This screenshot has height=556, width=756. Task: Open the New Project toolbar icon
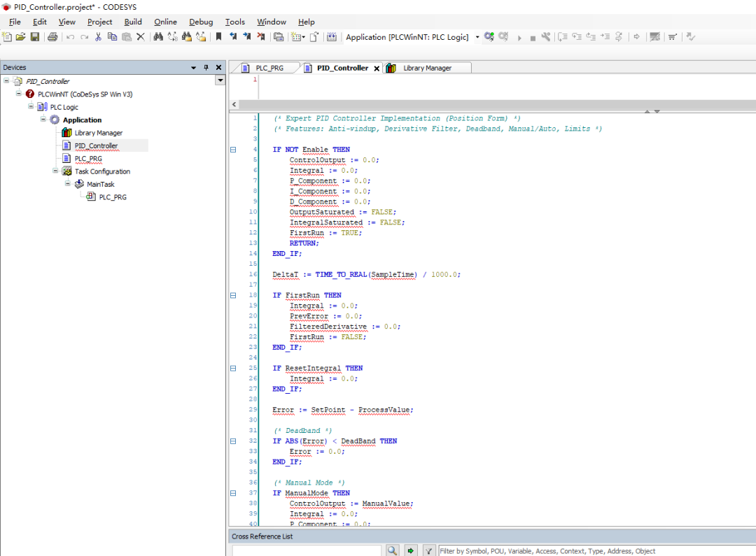pos(8,37)
